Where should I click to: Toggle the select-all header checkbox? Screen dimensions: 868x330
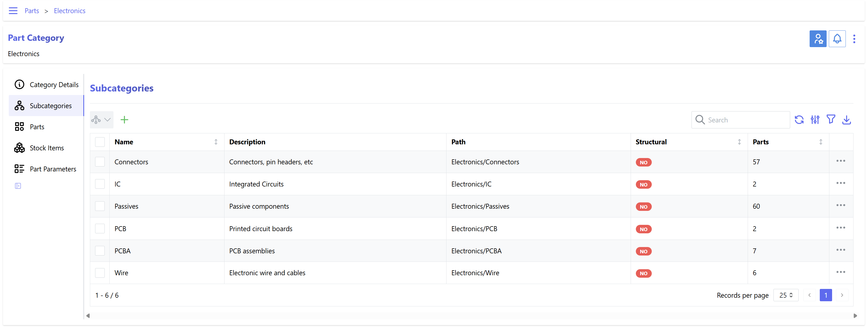(100, 142)
